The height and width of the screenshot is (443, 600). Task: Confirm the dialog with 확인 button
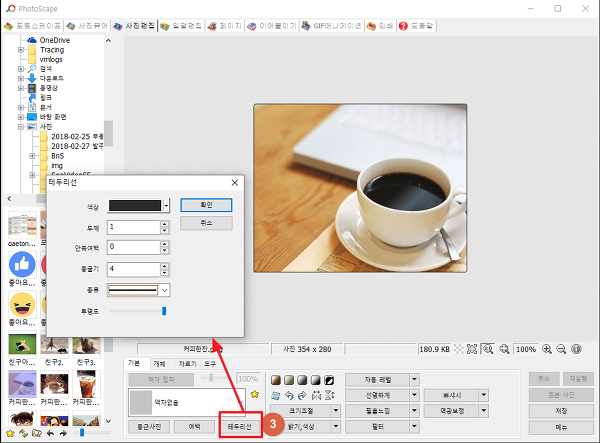206,205
